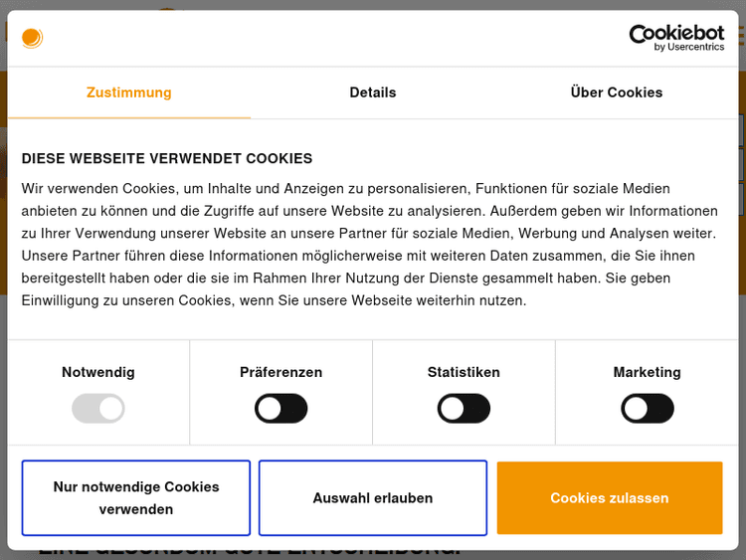The image size is (746, 560).
Task: Enable the Marketing cookies switch
Action: coord(647,408)
